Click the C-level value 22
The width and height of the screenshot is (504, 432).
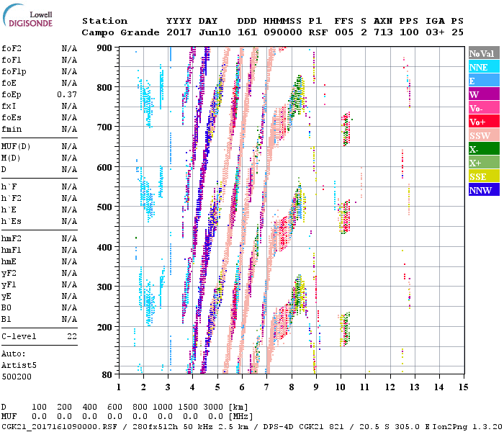pyautogui.click(x=72, y=336)
